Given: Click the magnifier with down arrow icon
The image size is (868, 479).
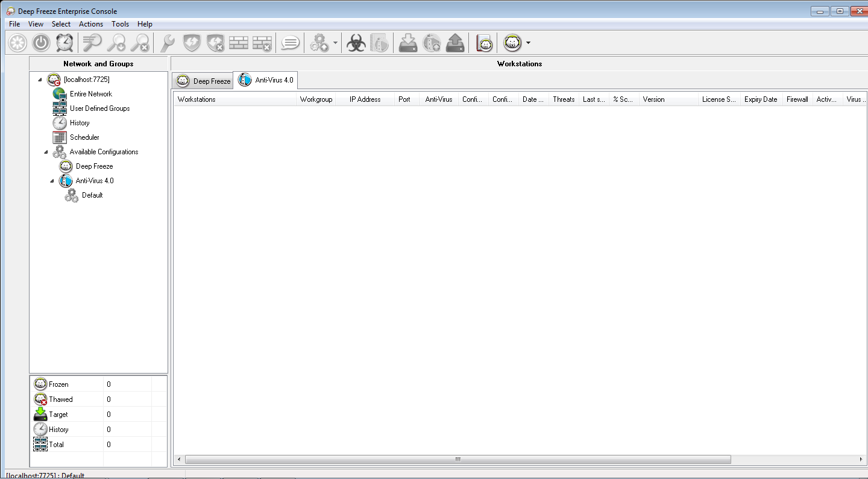Looking at the screenshot, I should (x=116, y=43).
